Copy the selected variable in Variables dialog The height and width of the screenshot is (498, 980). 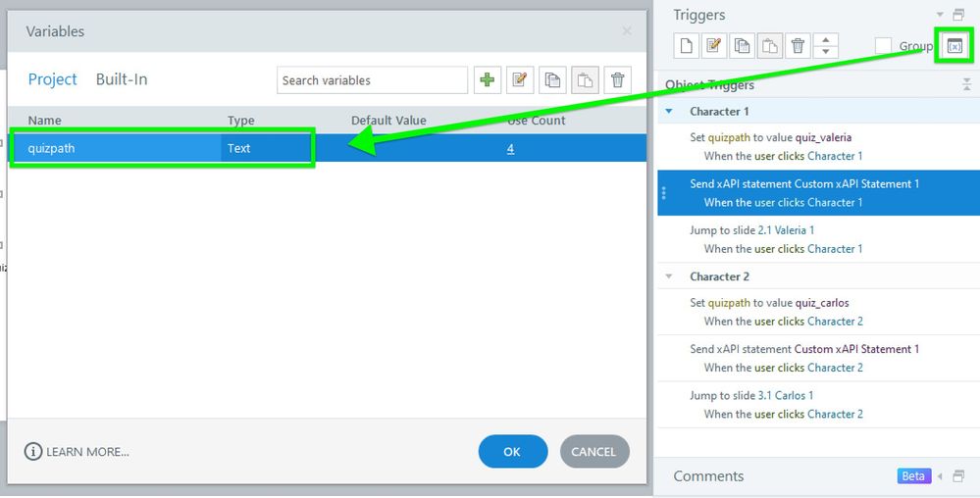[x=552, y=80]
